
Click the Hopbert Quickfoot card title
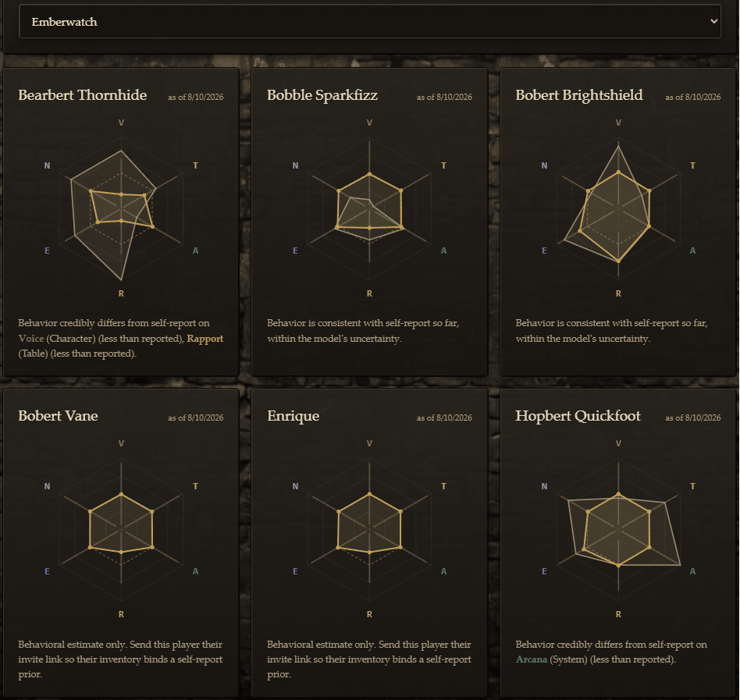pos(578,416)
